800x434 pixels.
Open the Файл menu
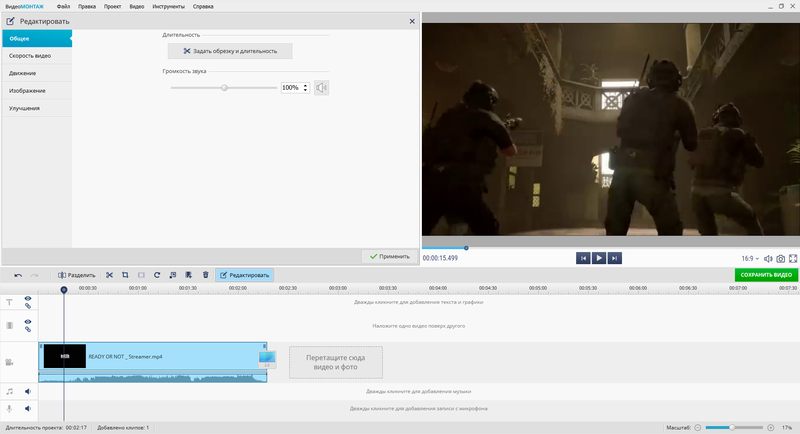pos(63,7)
